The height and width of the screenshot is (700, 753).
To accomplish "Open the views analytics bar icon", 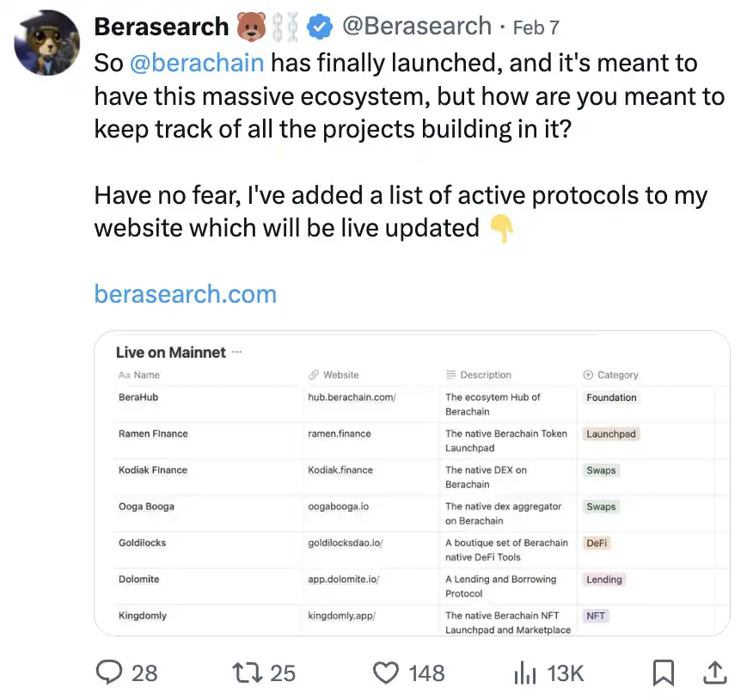I will (x=524, y=672).
